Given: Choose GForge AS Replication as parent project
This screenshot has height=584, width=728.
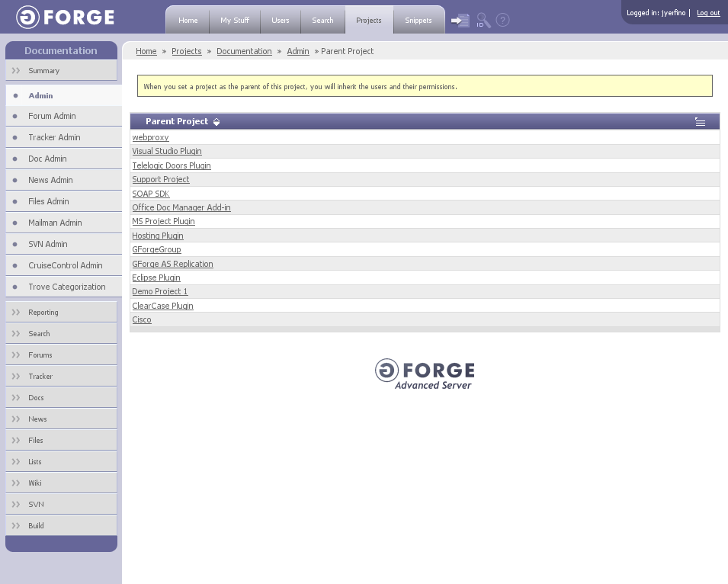Looking at the screenshot, I should [x=173, y=264].
